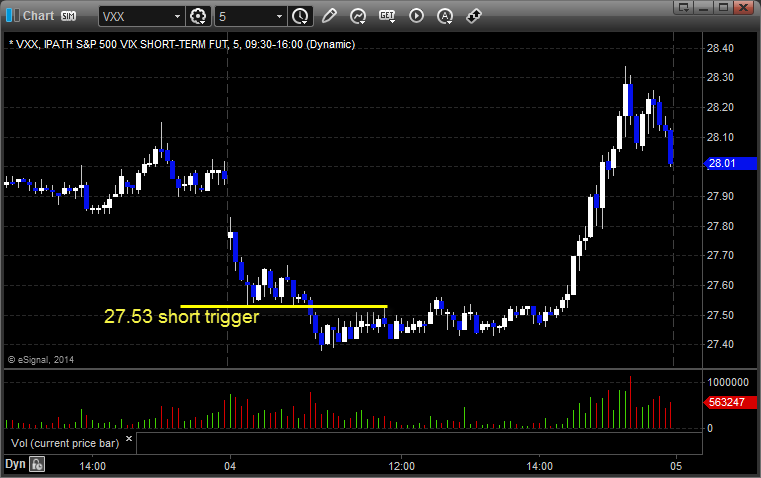Click the Vol (current price bar) label
The image size is (761, 478).
pos(65,443)
